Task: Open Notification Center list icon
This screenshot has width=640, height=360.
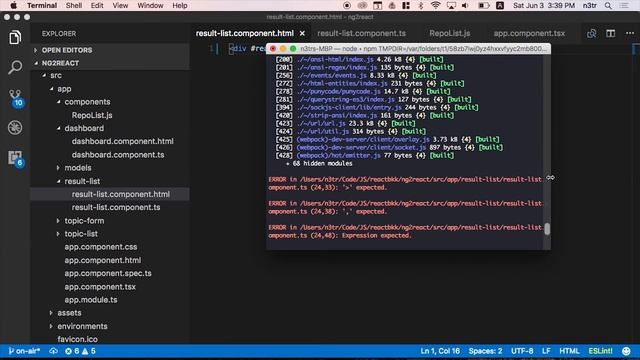Action: click(x=624, y=5)
